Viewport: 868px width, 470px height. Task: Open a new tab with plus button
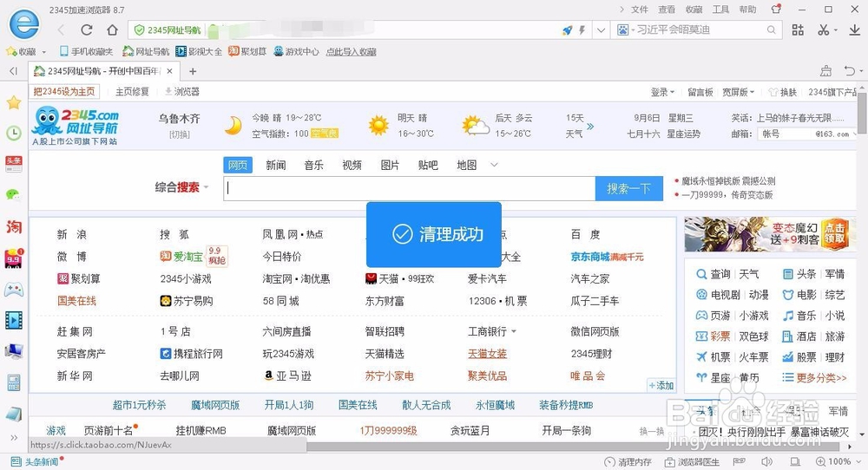(193, 71)
